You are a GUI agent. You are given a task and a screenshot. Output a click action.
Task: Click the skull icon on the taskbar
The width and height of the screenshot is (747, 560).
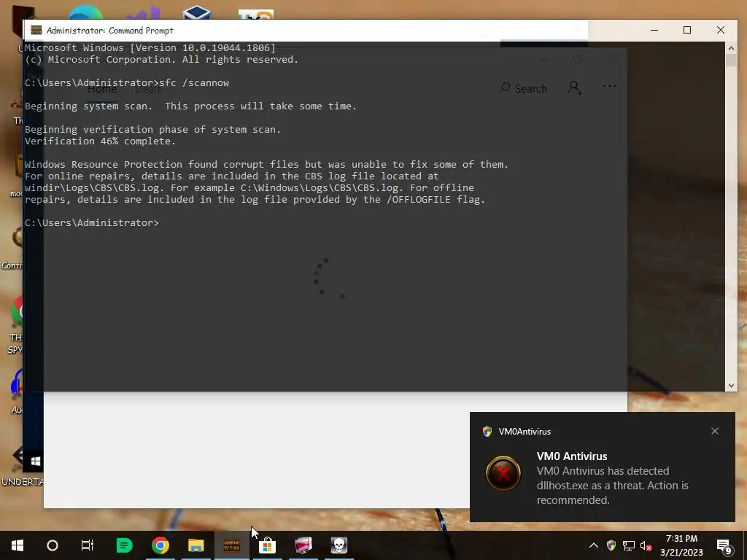click(x=338, y=545)
